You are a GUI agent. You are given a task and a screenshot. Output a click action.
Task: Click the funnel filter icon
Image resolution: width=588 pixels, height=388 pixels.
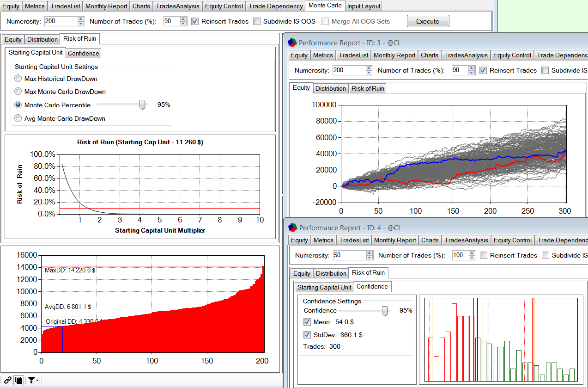(x=31, y=380)
